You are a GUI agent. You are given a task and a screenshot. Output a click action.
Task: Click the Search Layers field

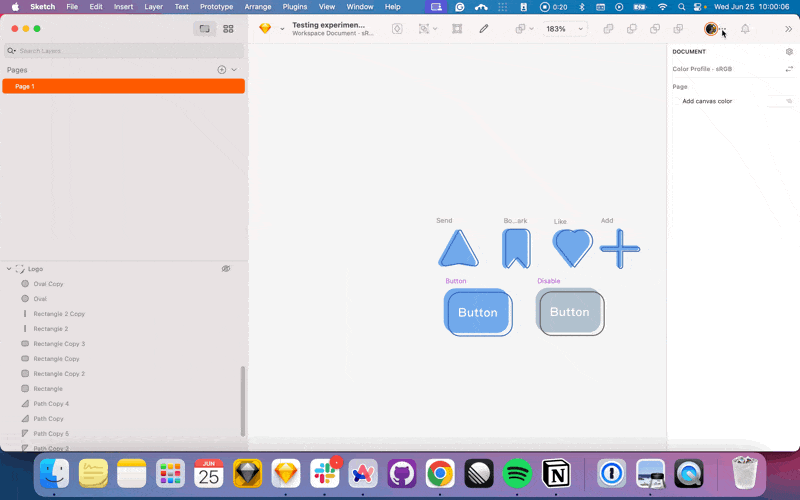123,51
